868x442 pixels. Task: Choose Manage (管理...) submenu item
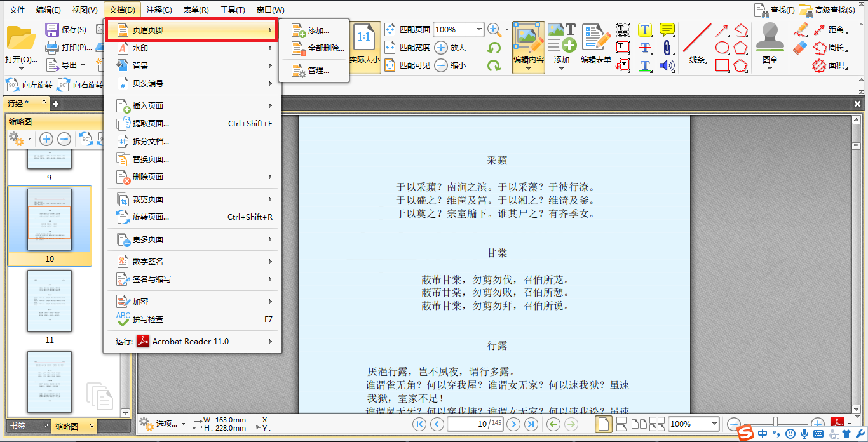pyautogui.click(x=314, y=70)
